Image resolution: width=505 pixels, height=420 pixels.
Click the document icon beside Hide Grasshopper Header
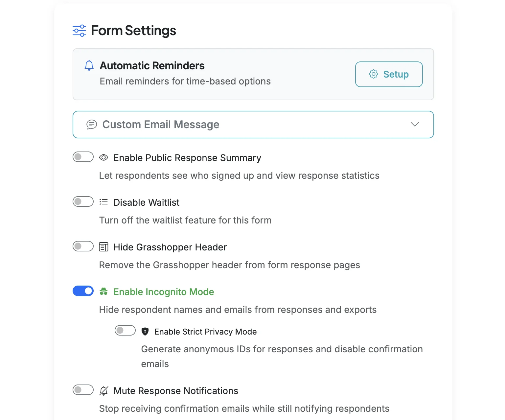point(103,246)
